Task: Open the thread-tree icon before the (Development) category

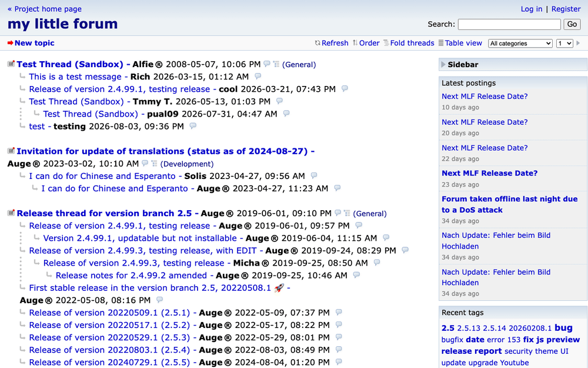Action: 155,163
